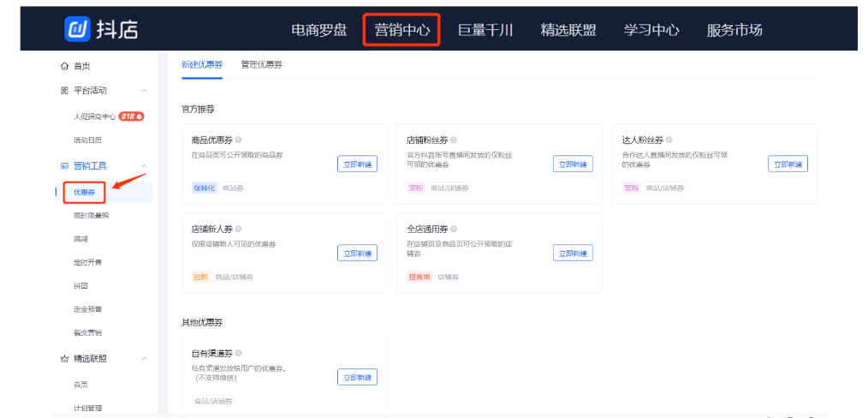Viewport: 868px width, 418px height.
Task: Click the 商品优惠券 card title
Action: pyautogui.click(x=212, y=140)
